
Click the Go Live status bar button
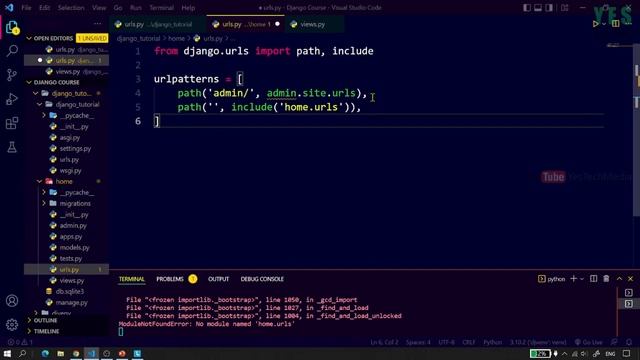(588, 342)
